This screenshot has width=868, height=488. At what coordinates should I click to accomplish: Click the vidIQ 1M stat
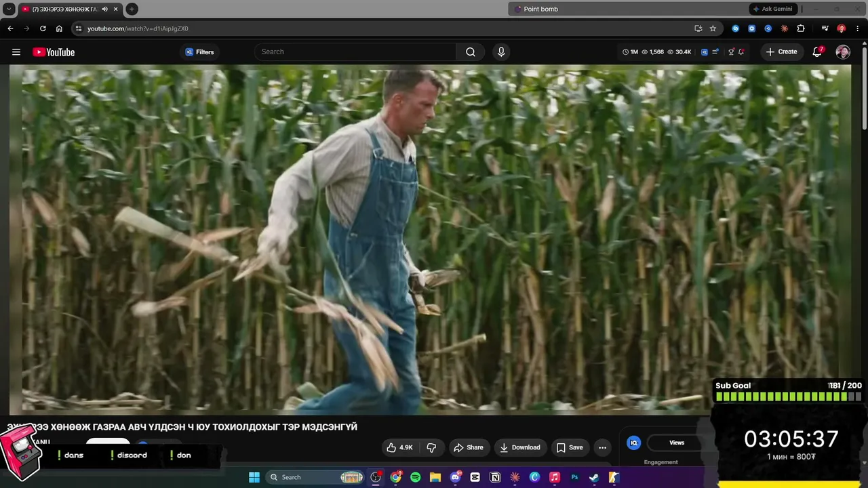[630, 52]
